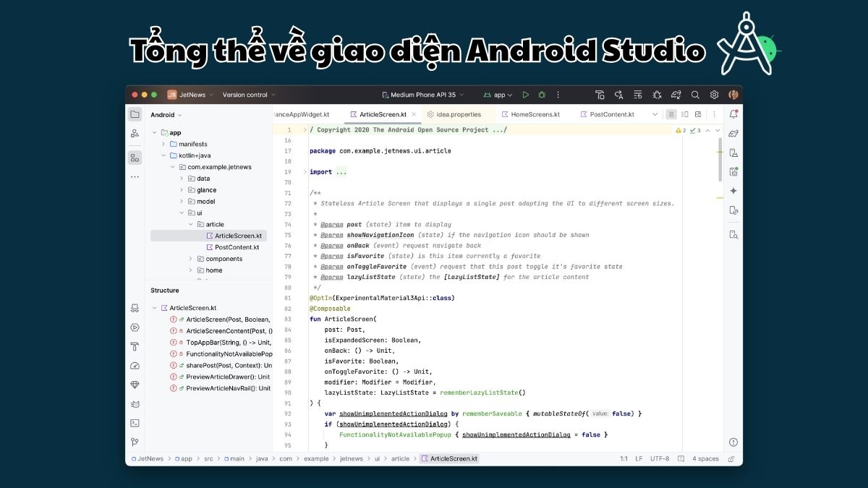Screen dimensions: 868x488
Task: Click the editor vertical scrollbar thumb
Action: click(x=720, y=160)
